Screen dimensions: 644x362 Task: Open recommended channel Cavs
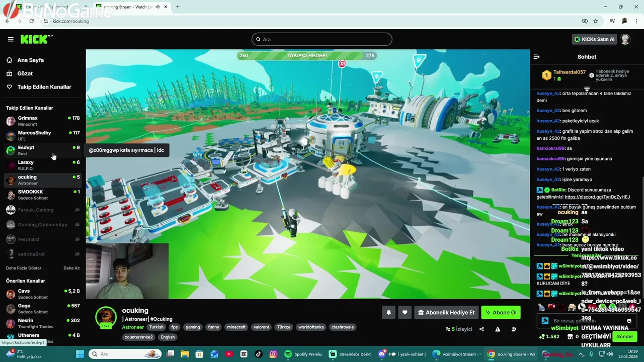pos(43,294)
